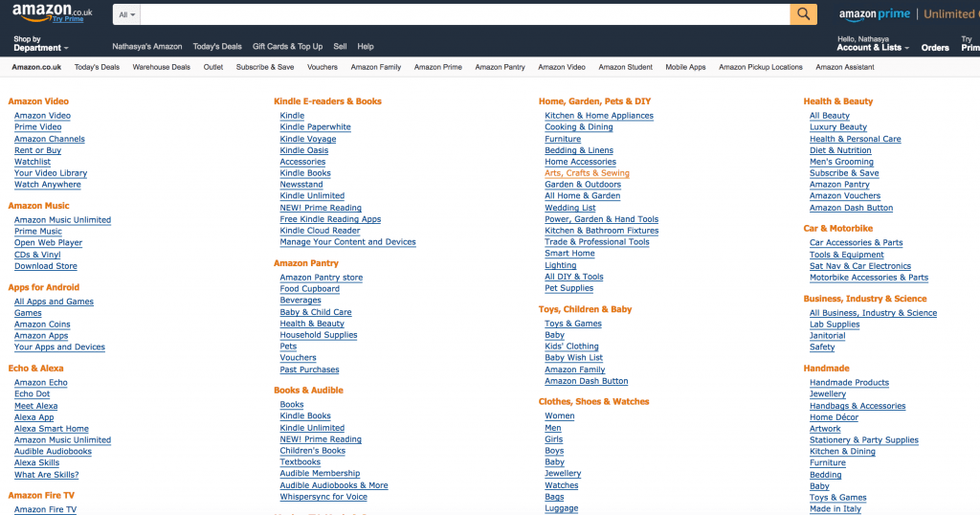This screenshot has height=515, width=980.
Task: Open Children's Books link
Action: click(313, 451)
